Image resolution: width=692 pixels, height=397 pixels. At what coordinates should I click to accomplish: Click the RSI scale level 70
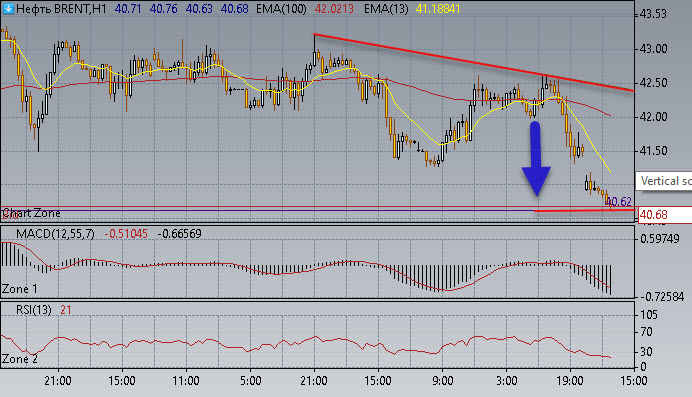646,332
